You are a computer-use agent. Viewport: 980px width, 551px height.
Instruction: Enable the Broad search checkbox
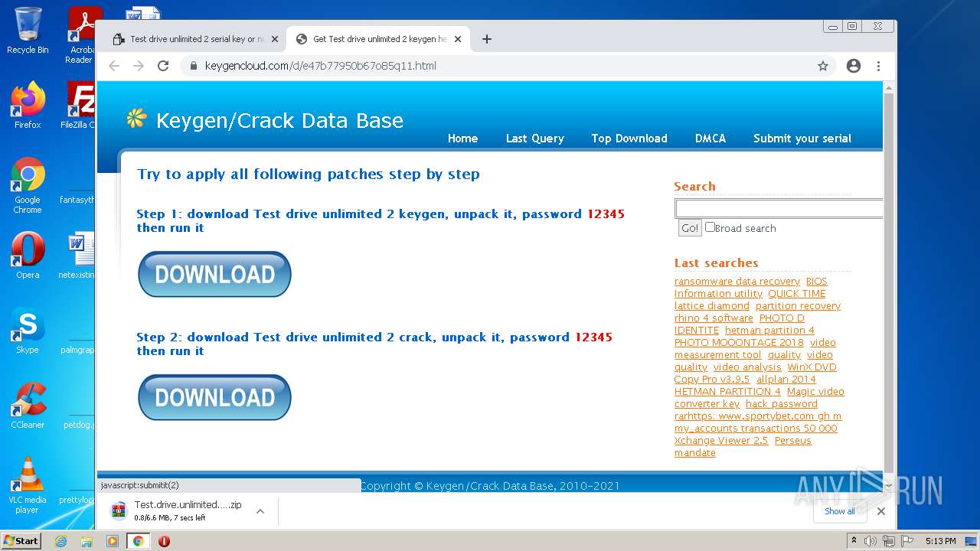point(710,227)
